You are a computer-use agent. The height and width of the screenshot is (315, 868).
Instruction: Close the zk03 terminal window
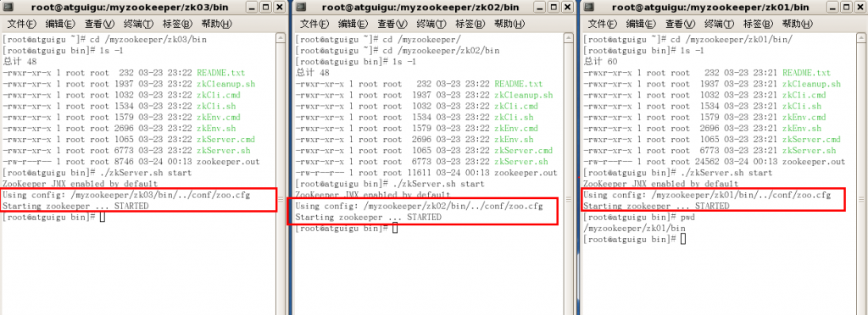[279, 7]
